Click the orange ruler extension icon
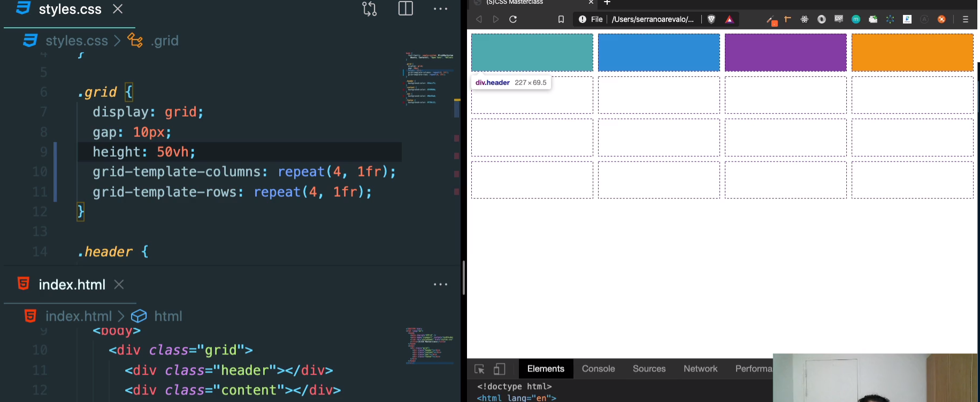The image size is (980, 402). 787,19
